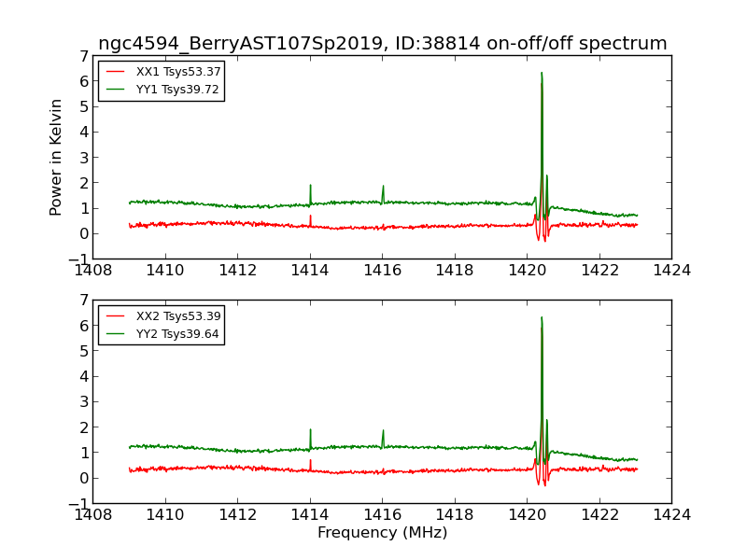Click the y-axis tick label 5 on the lower plot
The image size is (747, 560).
click(x=84, y=351)
